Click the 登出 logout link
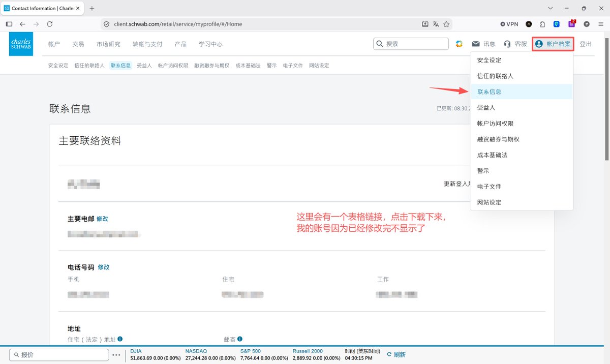This screenshot has height=364, width=610. coord(586,44)
